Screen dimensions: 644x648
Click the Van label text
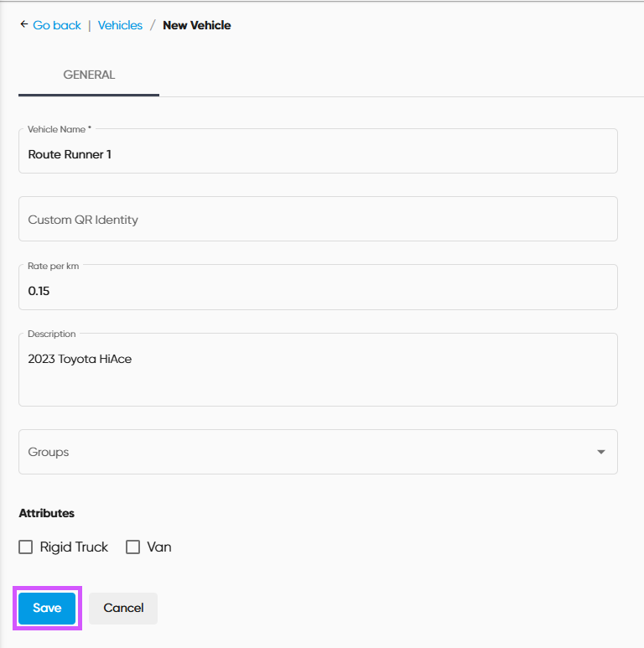tap(159, 547)
